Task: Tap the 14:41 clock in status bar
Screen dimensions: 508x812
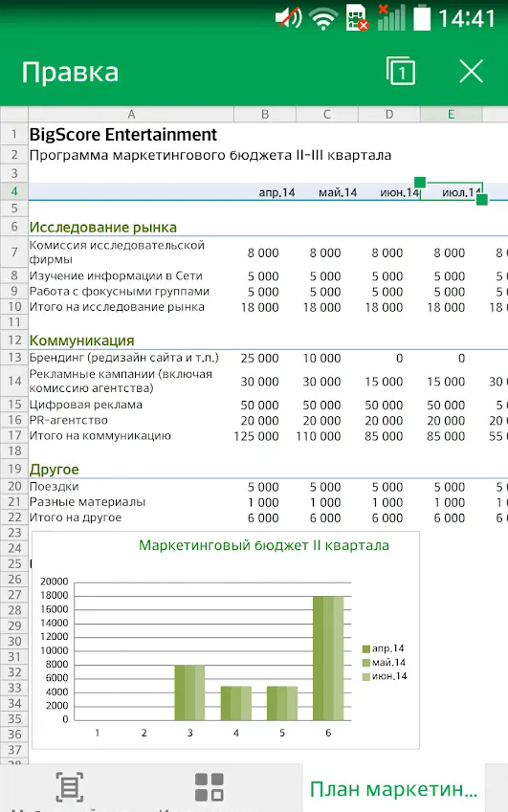Action: click(467, 18)
